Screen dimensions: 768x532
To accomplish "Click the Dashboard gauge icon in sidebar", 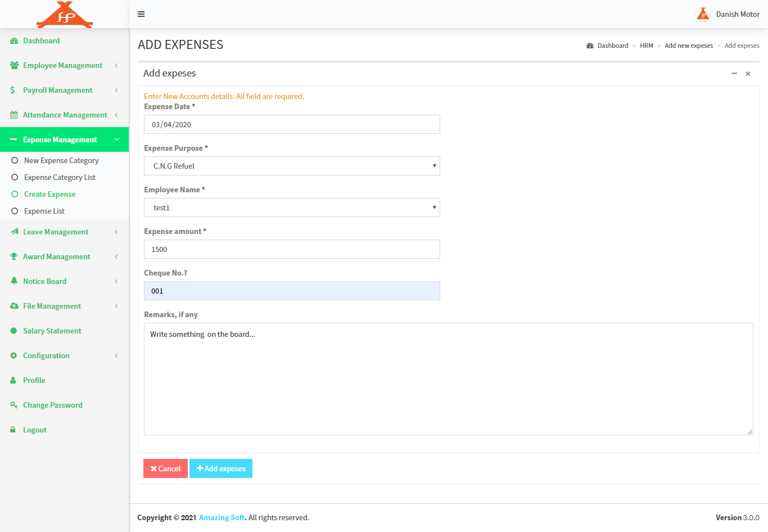I will [x=14, y=41].
